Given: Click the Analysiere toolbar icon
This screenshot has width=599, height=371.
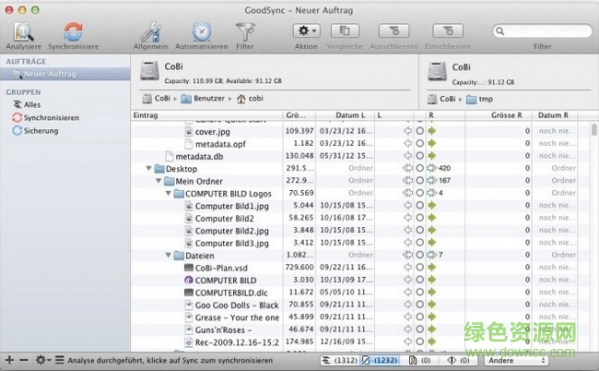Looking at the screenshot, I should [x=24, y=32].
